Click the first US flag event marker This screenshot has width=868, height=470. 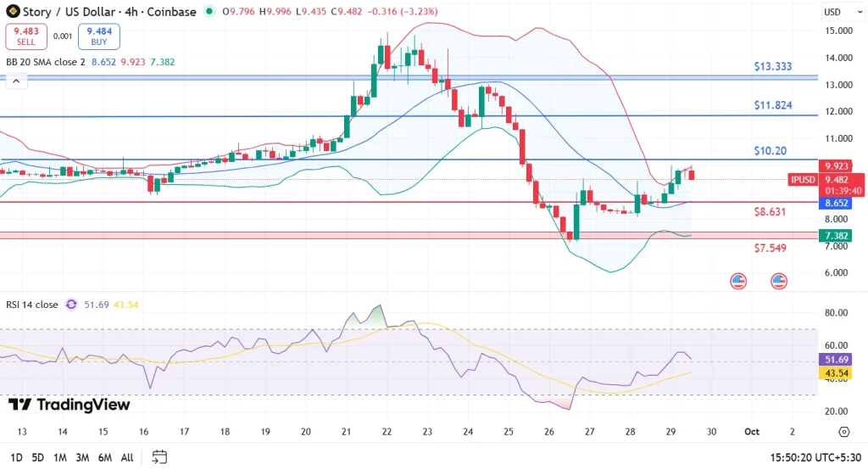[x=737, y=281]
